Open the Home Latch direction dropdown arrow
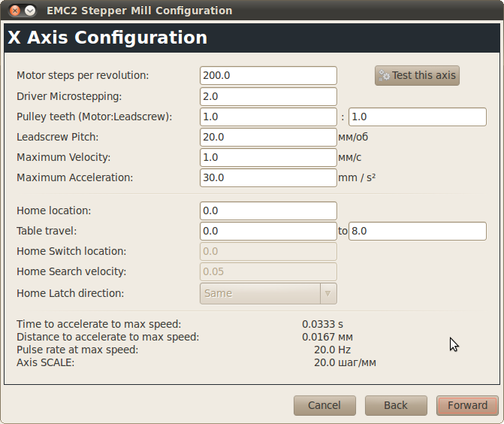Image resolution: width=504 pixels, height=424 pixels. point(328,293)
